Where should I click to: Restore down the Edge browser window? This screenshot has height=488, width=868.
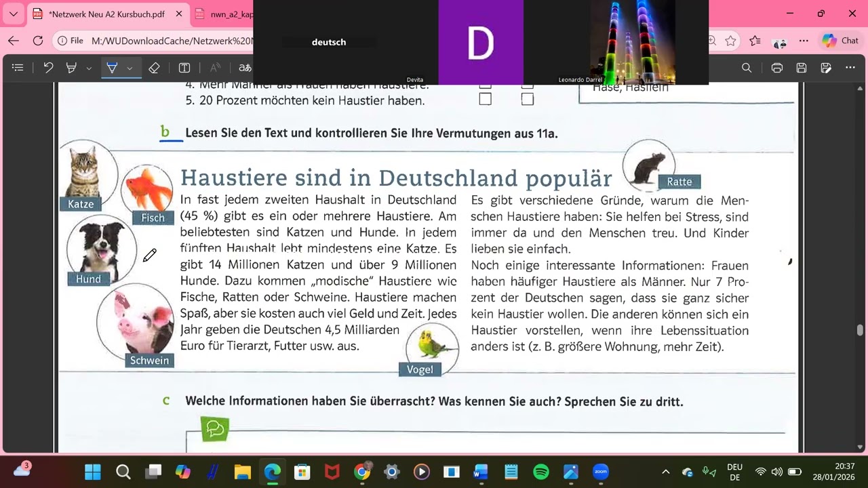[821, 14]
